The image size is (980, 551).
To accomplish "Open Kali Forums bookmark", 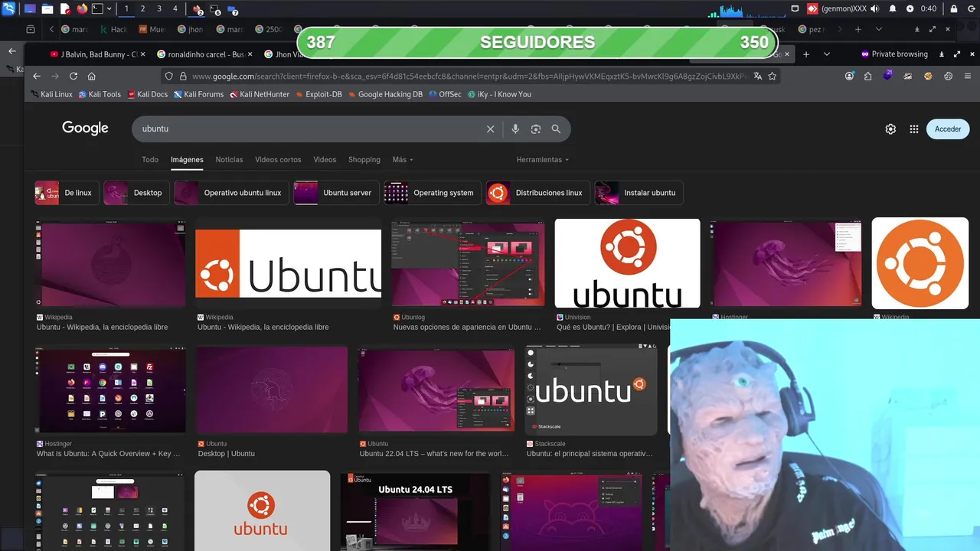I will 198,94.
